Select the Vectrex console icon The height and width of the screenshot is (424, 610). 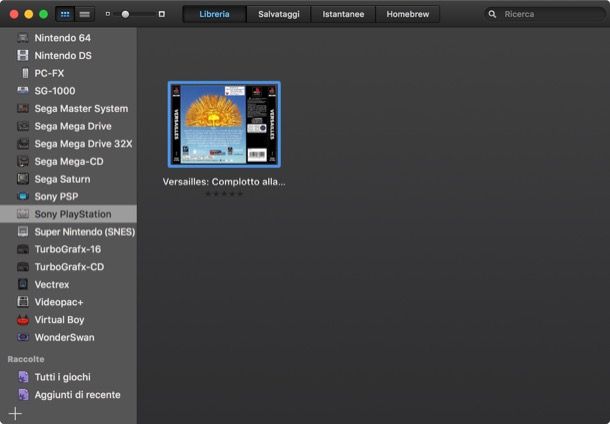(x=23, y=284)
